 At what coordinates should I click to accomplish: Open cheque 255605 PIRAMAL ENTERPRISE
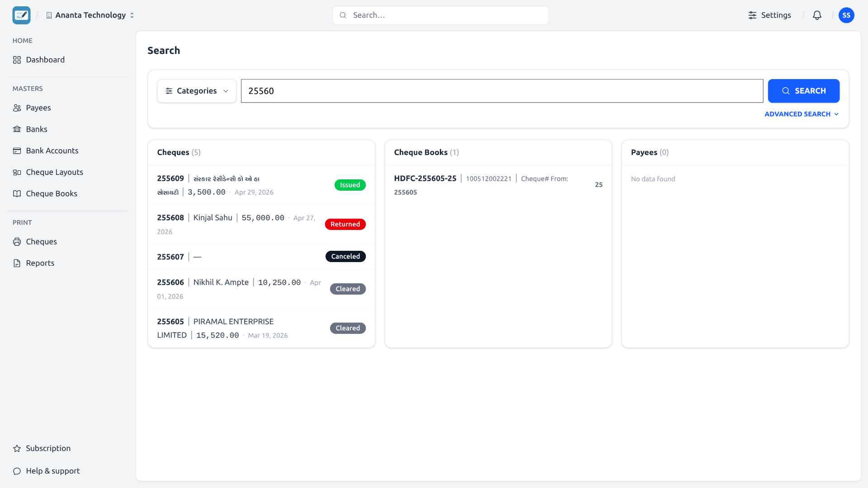click(261, 328)
